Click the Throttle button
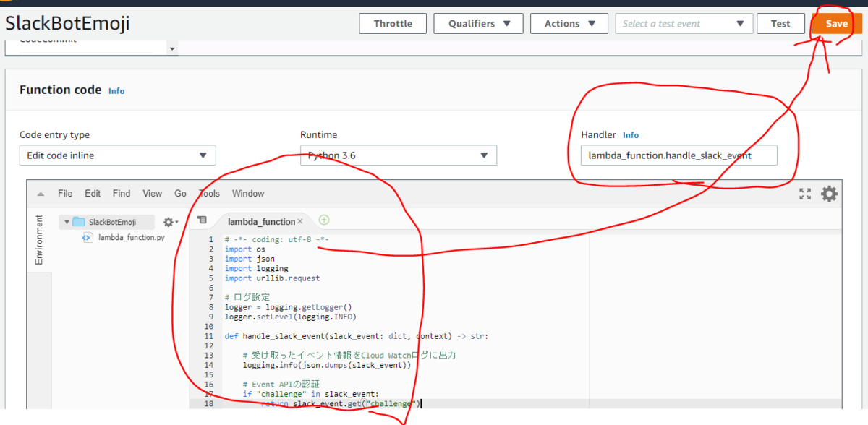 tap(393, 23)
